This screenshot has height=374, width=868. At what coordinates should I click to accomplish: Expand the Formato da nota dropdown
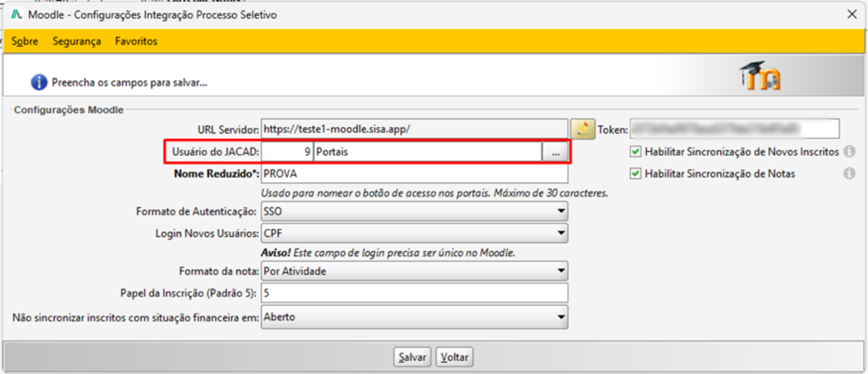click(414, 272)
